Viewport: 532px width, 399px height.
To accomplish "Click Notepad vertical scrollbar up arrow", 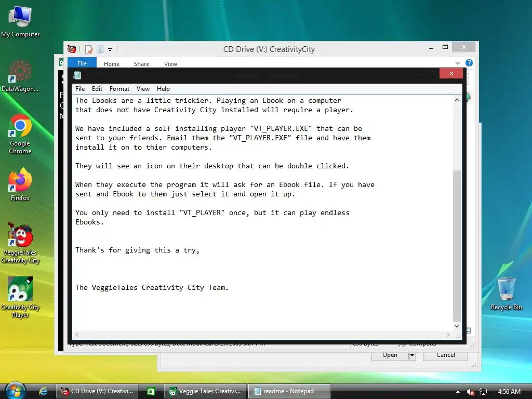I will tap(457, 100).
